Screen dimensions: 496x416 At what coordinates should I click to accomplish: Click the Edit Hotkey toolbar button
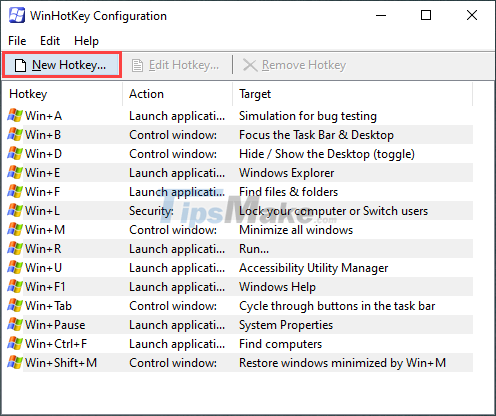pos(176,65)
